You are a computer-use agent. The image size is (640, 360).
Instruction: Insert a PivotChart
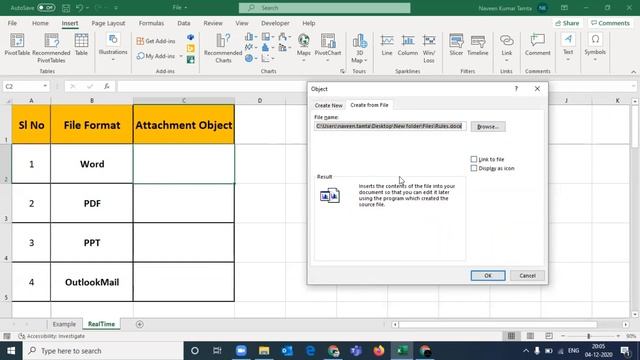pos(328,48)
